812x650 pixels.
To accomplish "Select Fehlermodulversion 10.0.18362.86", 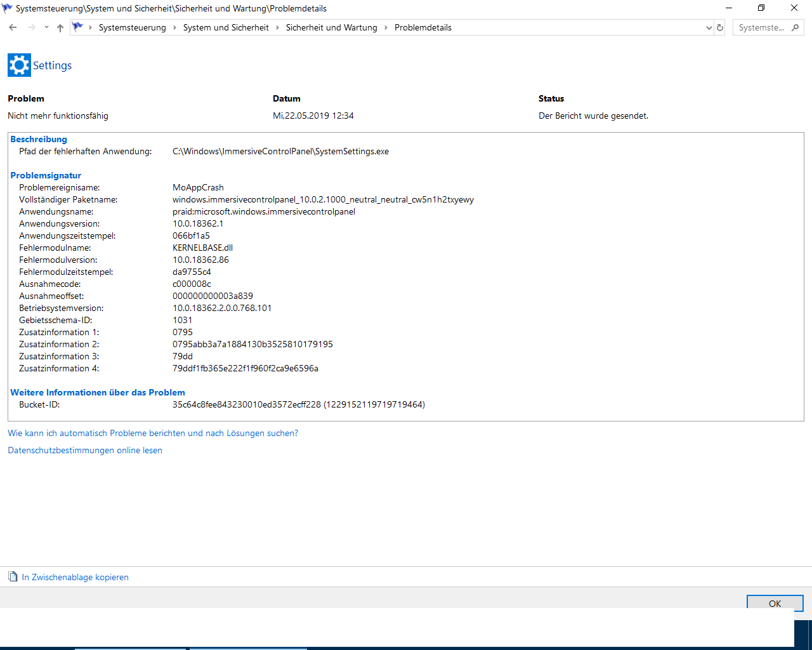I will 200,260.
